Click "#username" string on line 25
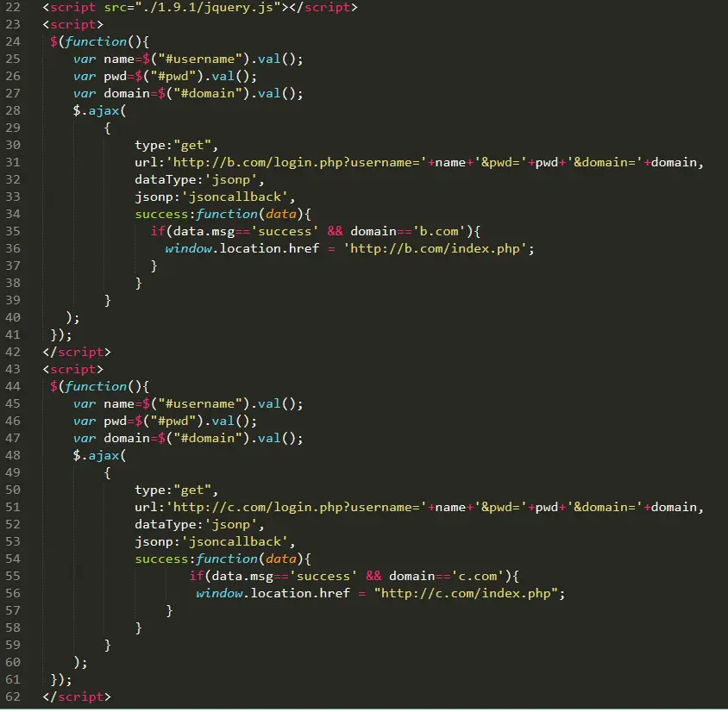The image size is (728, 712). click(200, 59)
